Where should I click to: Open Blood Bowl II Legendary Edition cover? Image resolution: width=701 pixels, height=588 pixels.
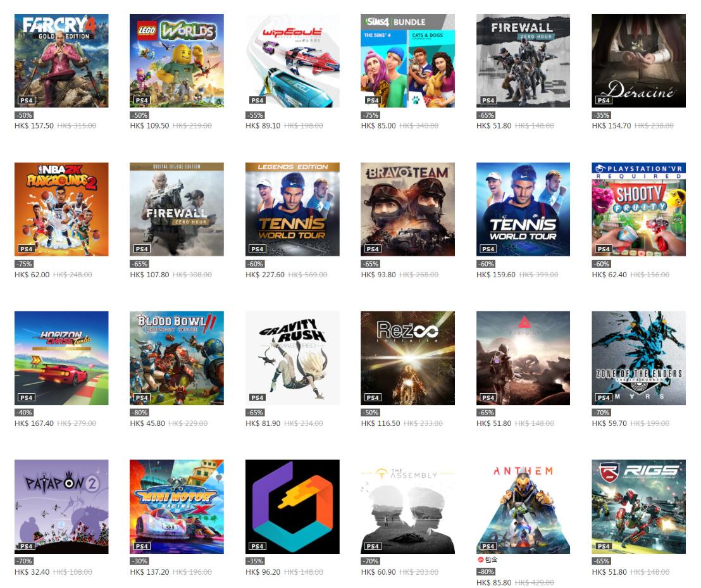(177, 358)
